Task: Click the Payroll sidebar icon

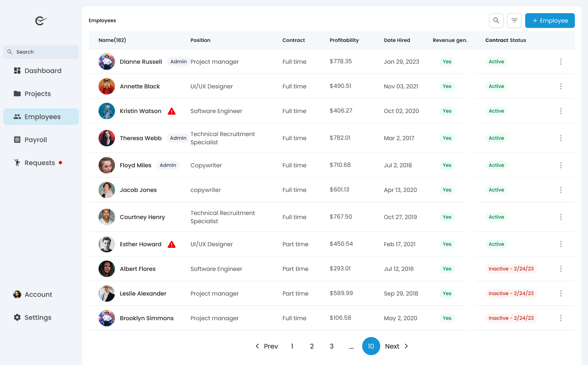Action: (17, 140)
